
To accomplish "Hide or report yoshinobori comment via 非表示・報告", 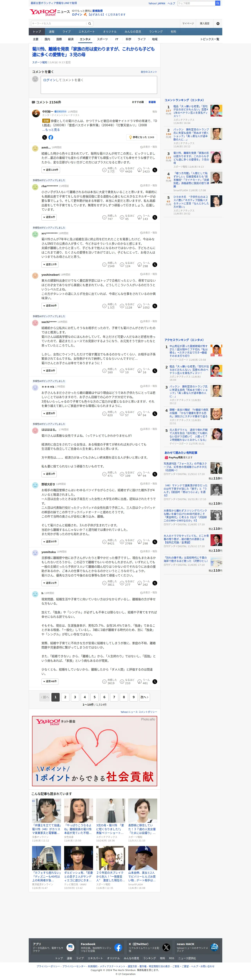I will coord(149,274).
